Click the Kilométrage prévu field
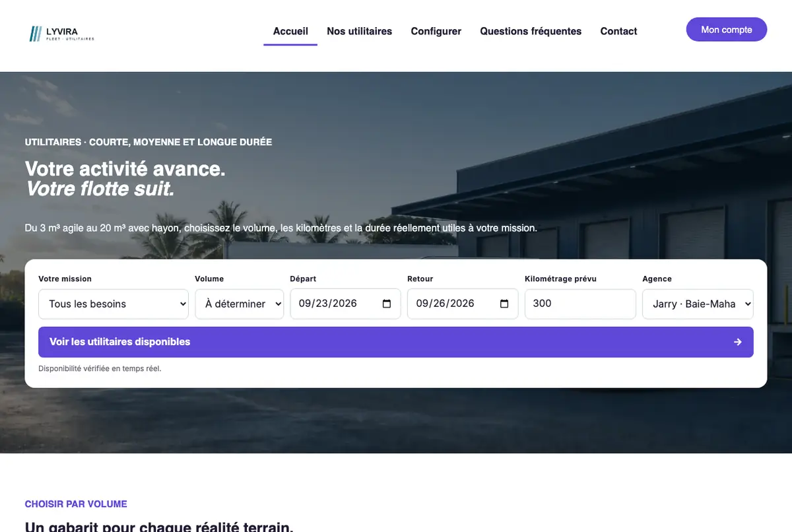Image resolution: width=792 pixels, height=532 pixels. pos(580,304)
